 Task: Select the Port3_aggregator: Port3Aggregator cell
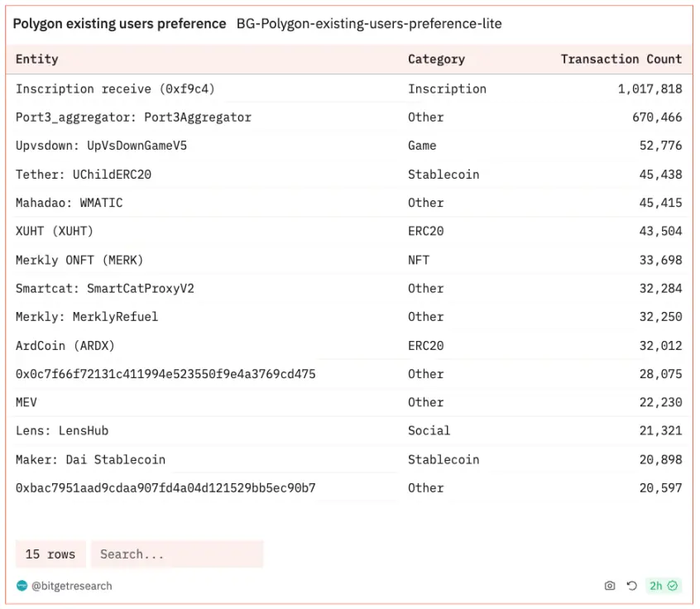click(133, 117)
